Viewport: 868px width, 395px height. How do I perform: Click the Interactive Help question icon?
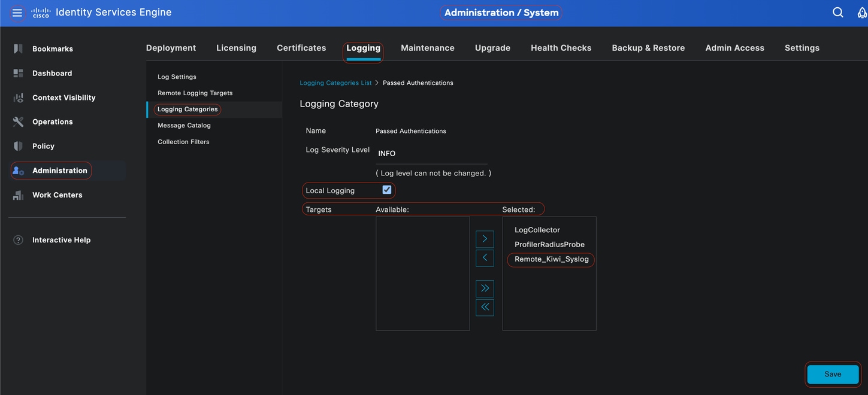18,240
